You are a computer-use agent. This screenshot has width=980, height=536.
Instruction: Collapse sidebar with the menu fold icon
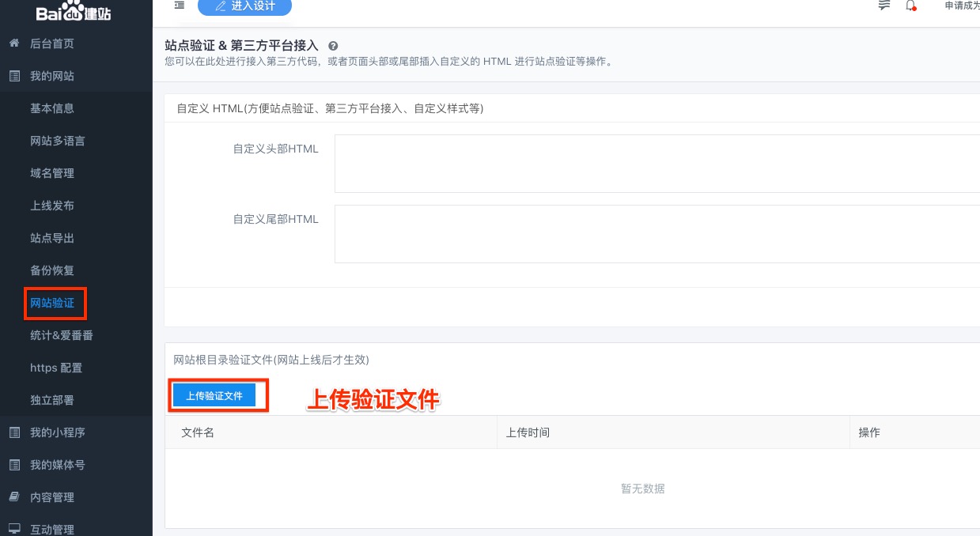pos(180,6)
